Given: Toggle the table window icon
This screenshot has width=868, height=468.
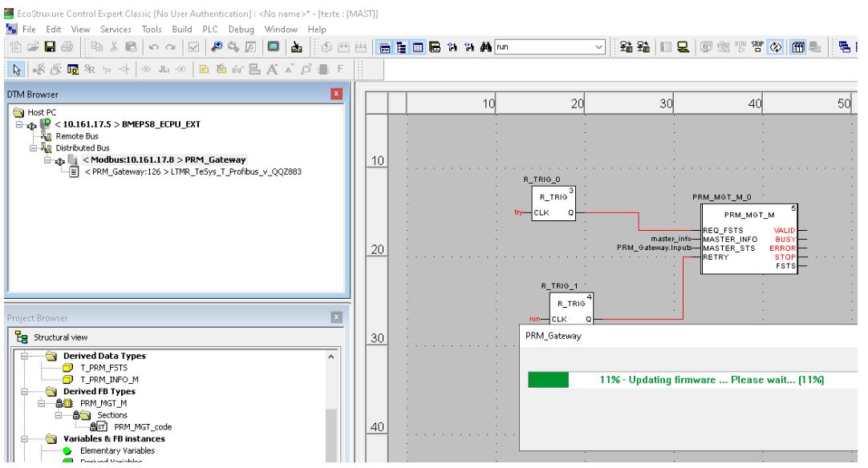Looking at the screenshot, I should pos(418,47).
